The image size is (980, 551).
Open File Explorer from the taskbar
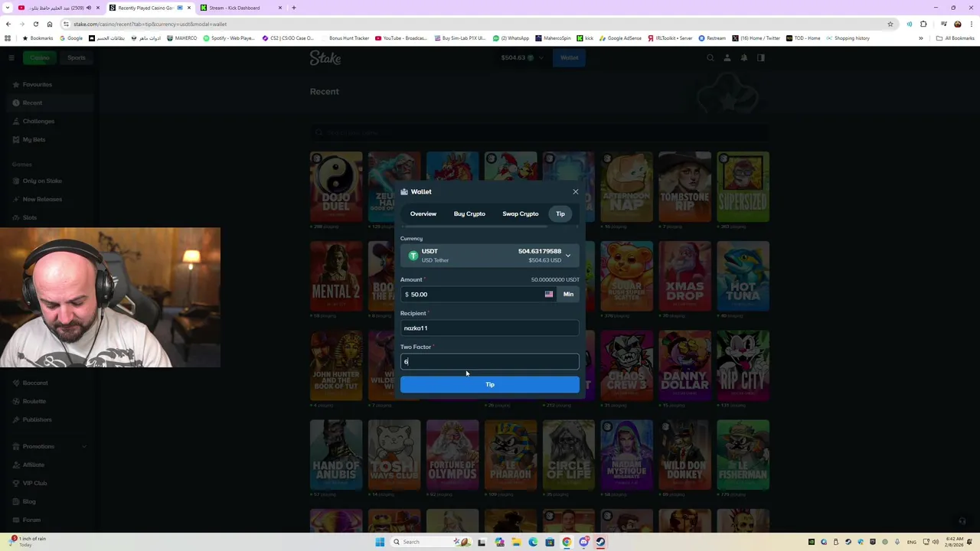click(x=516, y=542)
